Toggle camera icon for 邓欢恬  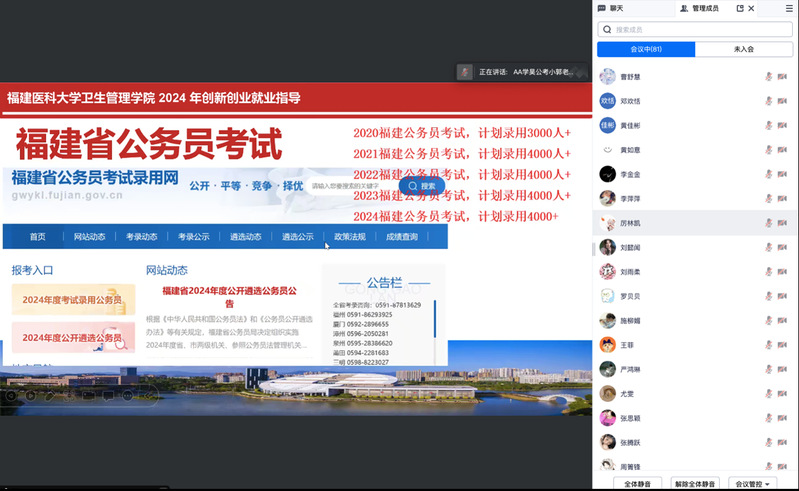pyautogui.click(x=782, y=101)
